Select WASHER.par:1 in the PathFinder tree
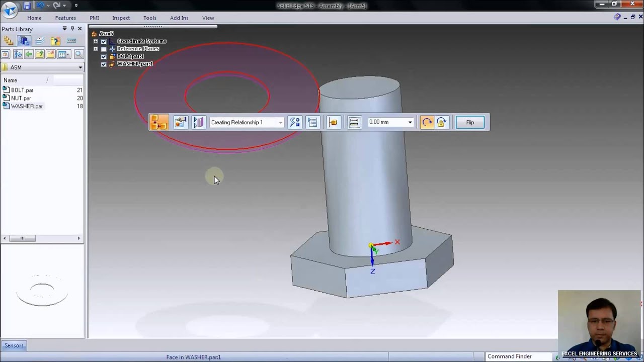This screenshot has height=362, width=644. pyautogui.click(x=135, y=64)
